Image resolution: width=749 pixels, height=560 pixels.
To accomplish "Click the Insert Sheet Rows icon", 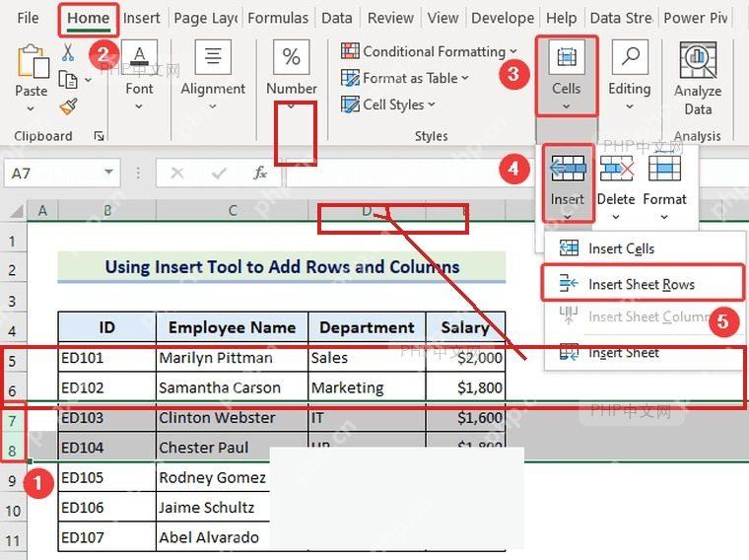I will coord(569,284).
